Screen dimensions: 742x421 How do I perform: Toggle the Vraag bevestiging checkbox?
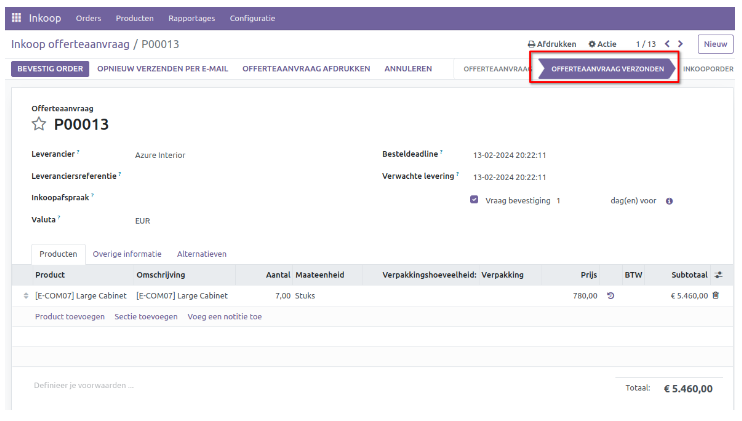coord(474,200)
